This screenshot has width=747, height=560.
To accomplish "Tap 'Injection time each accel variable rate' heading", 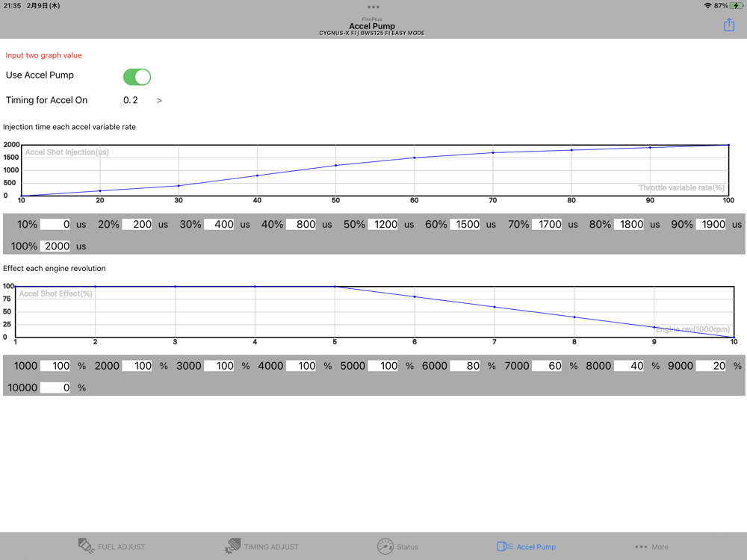I will coord(69,127).
